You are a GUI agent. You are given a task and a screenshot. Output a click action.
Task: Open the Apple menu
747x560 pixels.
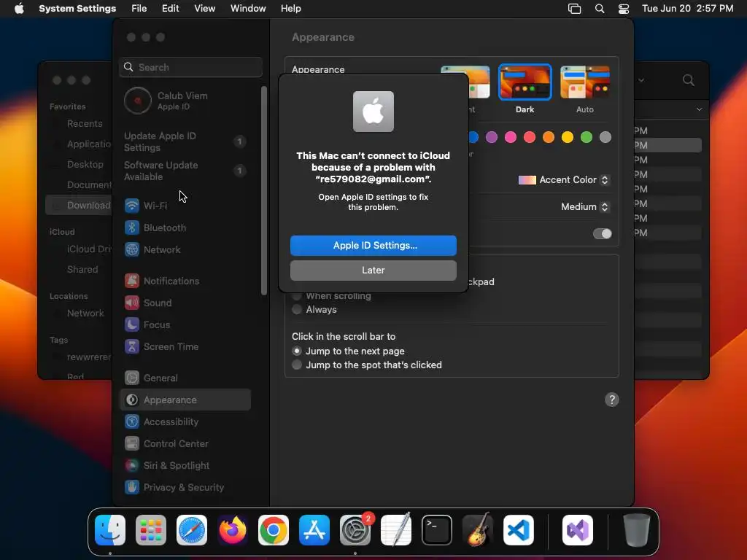click(19, 9)
